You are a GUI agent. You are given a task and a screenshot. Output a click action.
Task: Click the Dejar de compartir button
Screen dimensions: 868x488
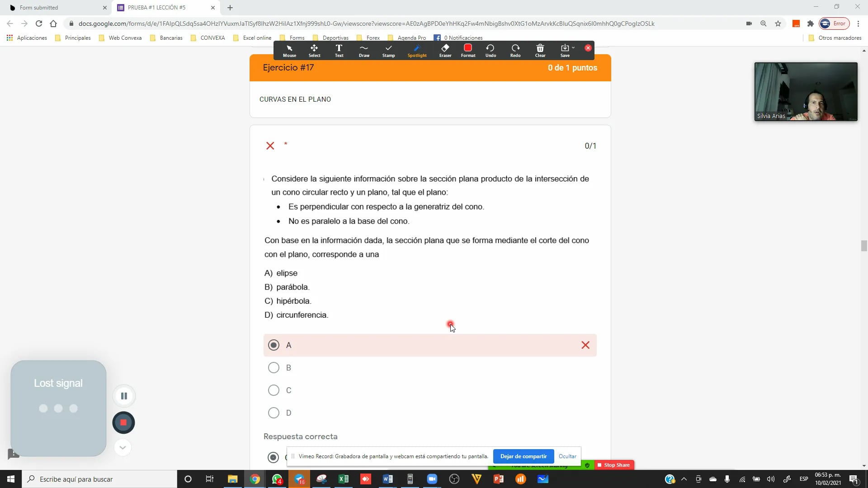[523, 456]
